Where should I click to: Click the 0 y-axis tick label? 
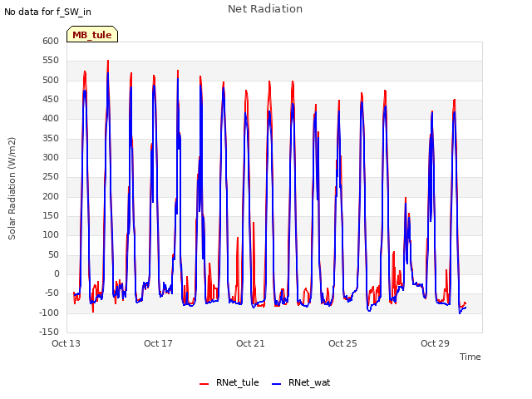point(57,273)
